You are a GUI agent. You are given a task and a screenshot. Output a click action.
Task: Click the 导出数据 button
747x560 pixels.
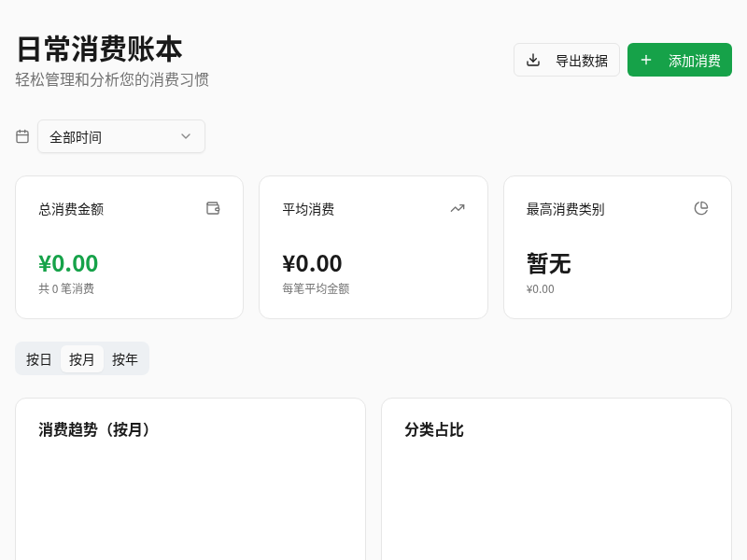pyautogui.click(x=567, y=60)
